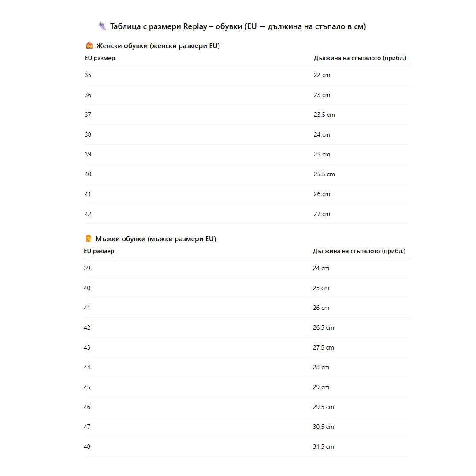Image resolution: width=476 pixels, height=476 pixels.
Task: Click the 30.5 cm foot length value
Action: tap(323, 427)
